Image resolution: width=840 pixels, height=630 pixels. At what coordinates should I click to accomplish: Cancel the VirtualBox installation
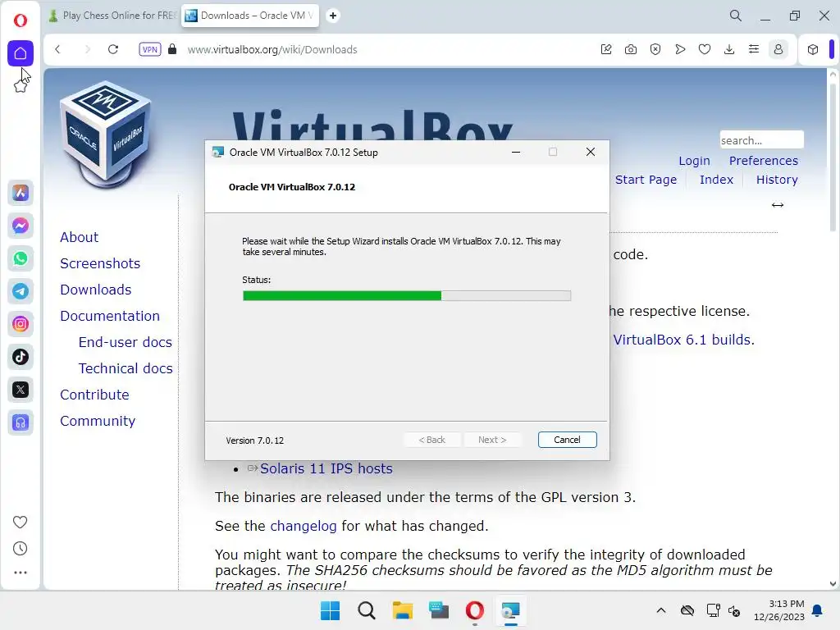click(567, 440)
